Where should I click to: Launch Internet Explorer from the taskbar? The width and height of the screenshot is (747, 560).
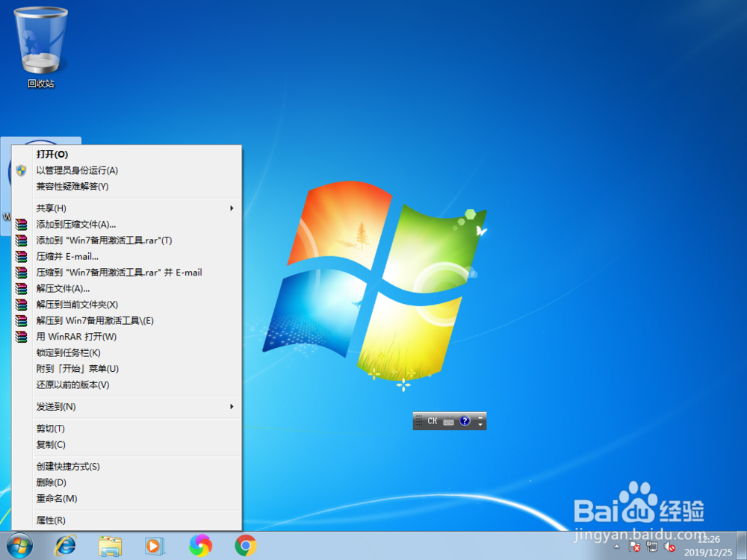point(65,546)
